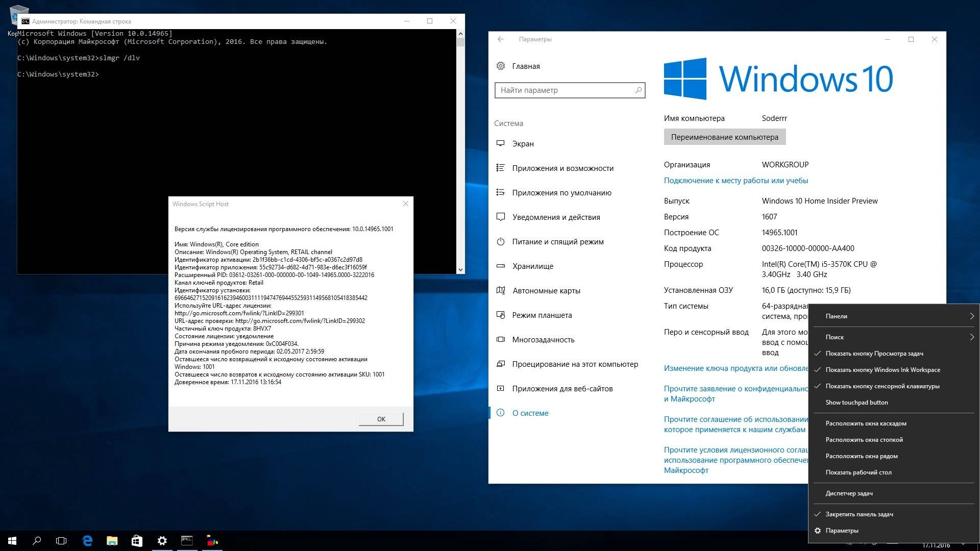Switch to Settings gear on the taskbar

tap(162, 541)
